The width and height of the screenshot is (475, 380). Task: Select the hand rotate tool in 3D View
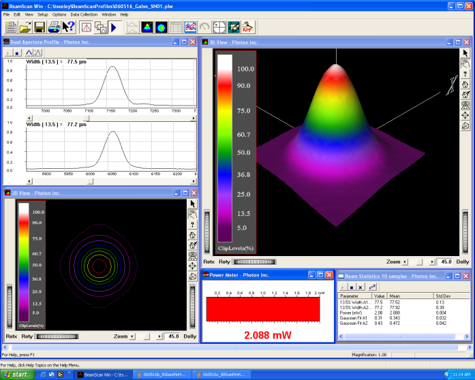[x=465, y=64]
